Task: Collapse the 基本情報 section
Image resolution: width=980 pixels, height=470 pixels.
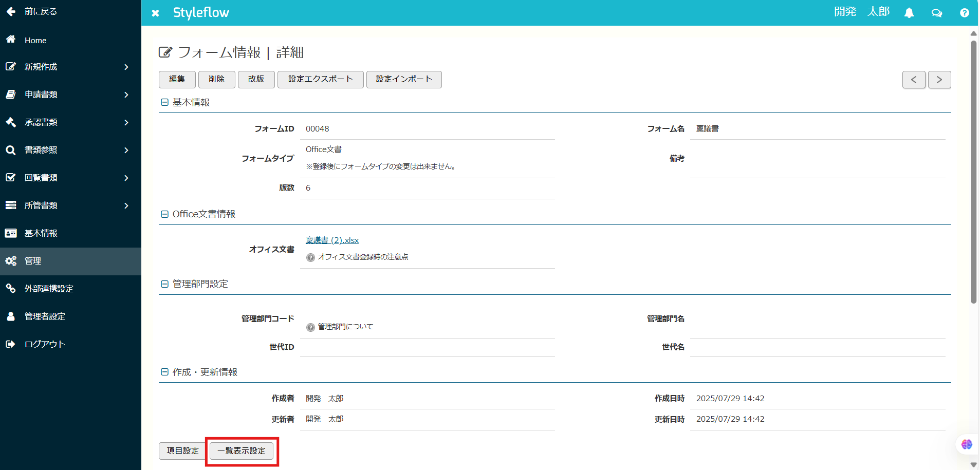Action: (164, 102)
